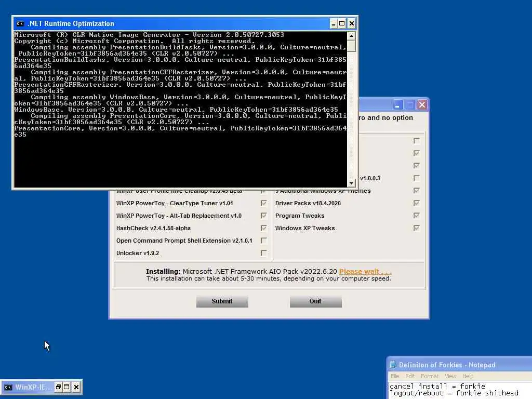Click the Submit button
532x399 pixels.
(x=222, y=301)
